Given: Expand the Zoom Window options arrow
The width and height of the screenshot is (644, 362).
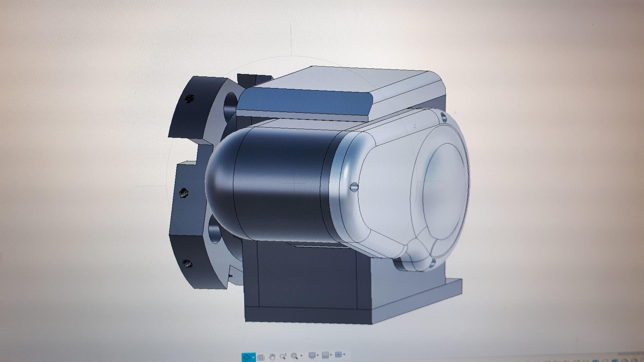Looking at the screenshot, I should tap(301, 355).
